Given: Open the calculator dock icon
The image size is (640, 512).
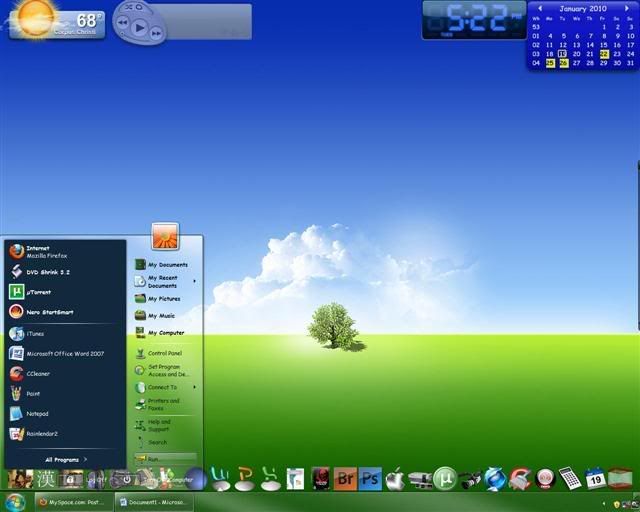Looking at the screenshot, I should click(570, 478).
